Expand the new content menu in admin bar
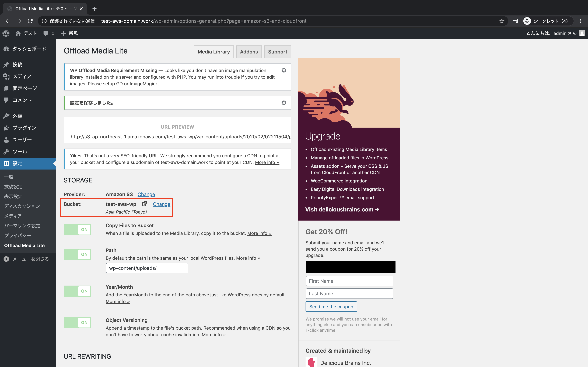This screenshot has height=367, width=588. pyautogui.click(x=69, y=33)
